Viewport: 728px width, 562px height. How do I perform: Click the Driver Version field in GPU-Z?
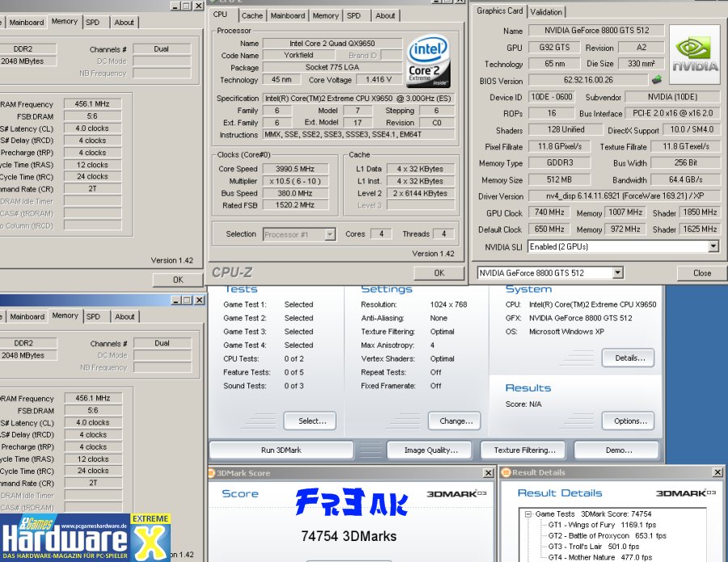click(624, 196)
